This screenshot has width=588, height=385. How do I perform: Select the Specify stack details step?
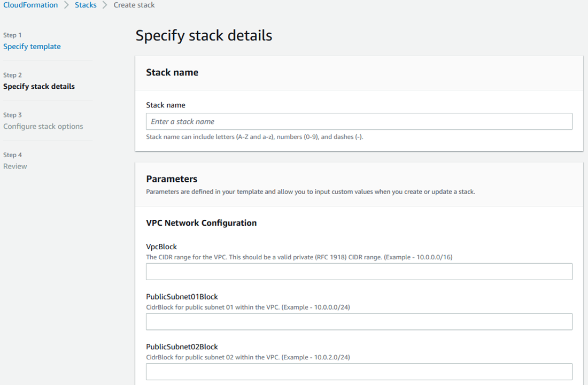39,86
